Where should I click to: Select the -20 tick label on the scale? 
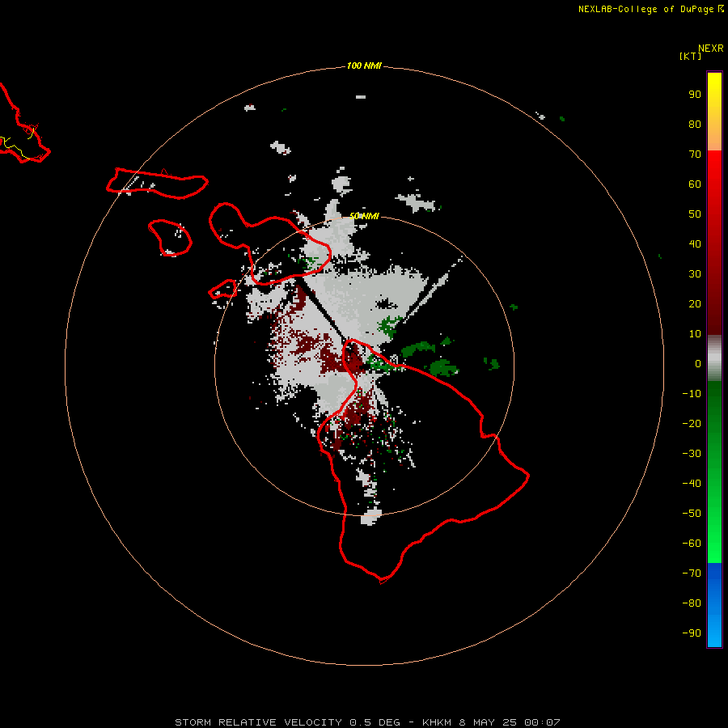point(692,424)
